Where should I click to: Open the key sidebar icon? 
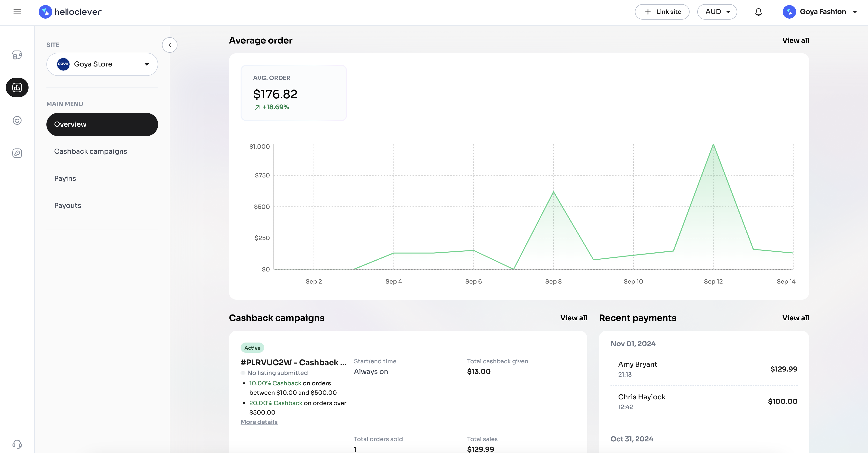pos(17,153)
